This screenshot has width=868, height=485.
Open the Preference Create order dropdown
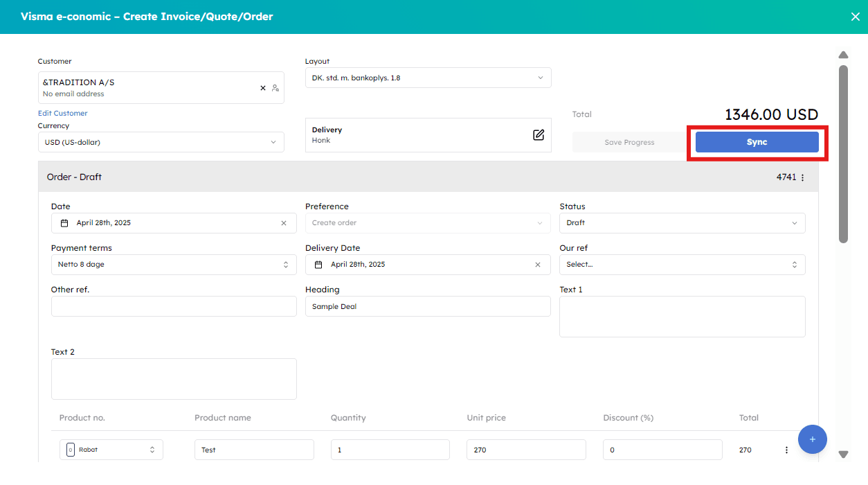point(428,223)
